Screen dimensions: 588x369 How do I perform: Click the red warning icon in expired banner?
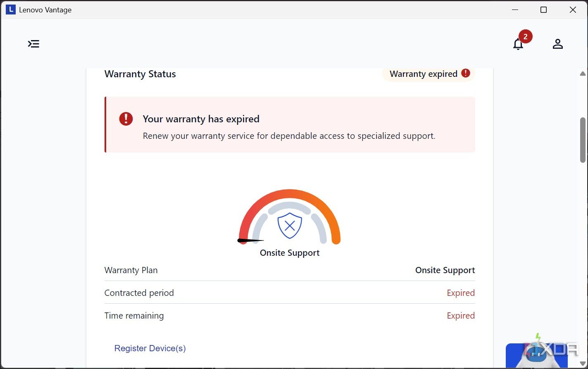126,119
